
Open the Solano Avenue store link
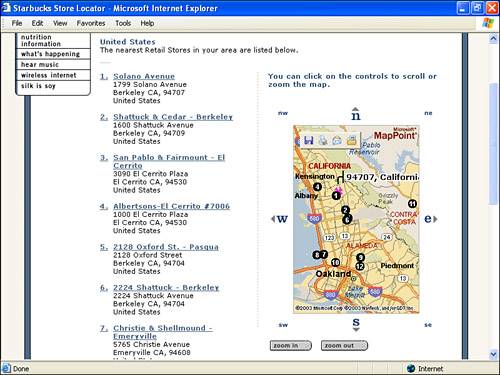coord(144,76)
